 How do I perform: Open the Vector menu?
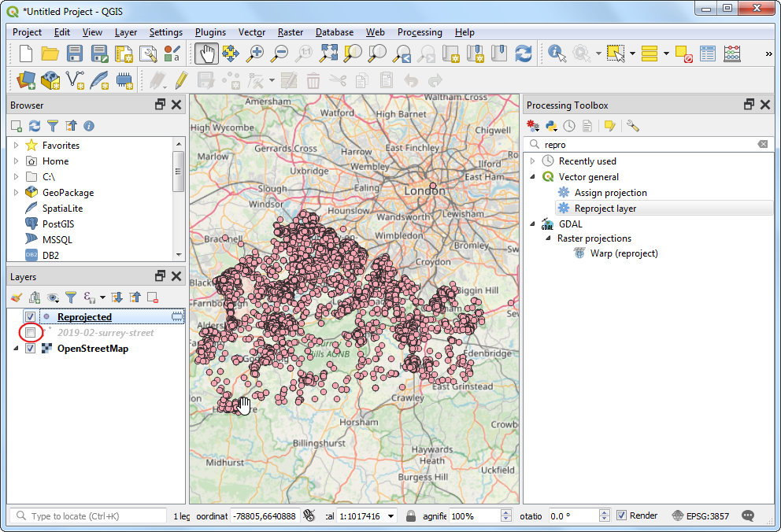point(252,32)
